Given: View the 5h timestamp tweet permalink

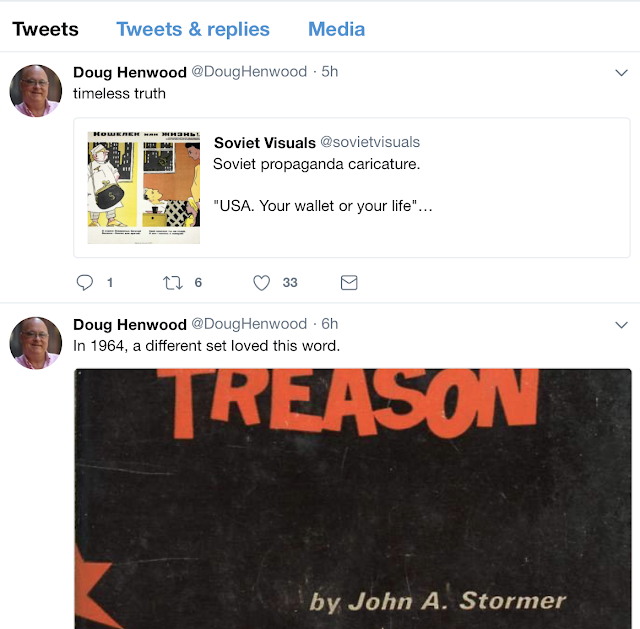Looking at the screenshot, I should (330, 72).
